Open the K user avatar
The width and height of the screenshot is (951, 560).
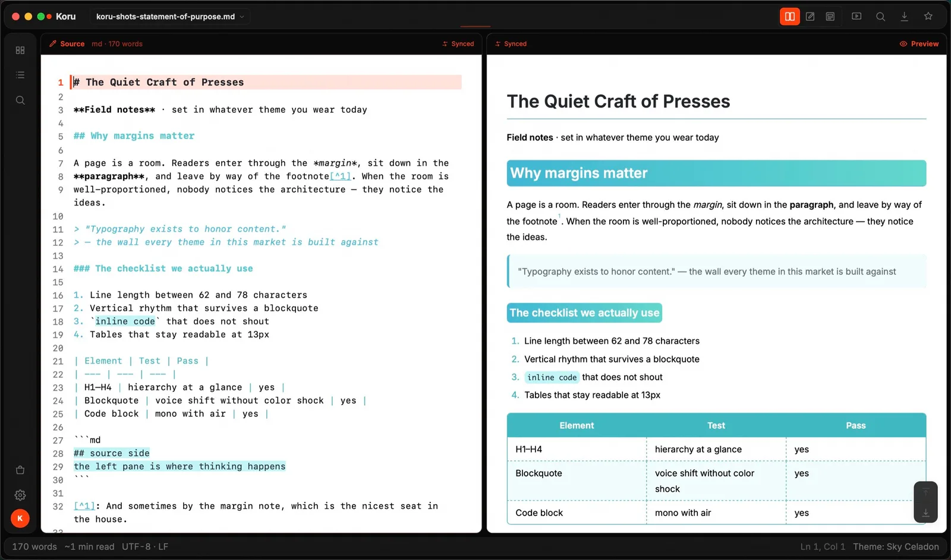coord(20,518)
